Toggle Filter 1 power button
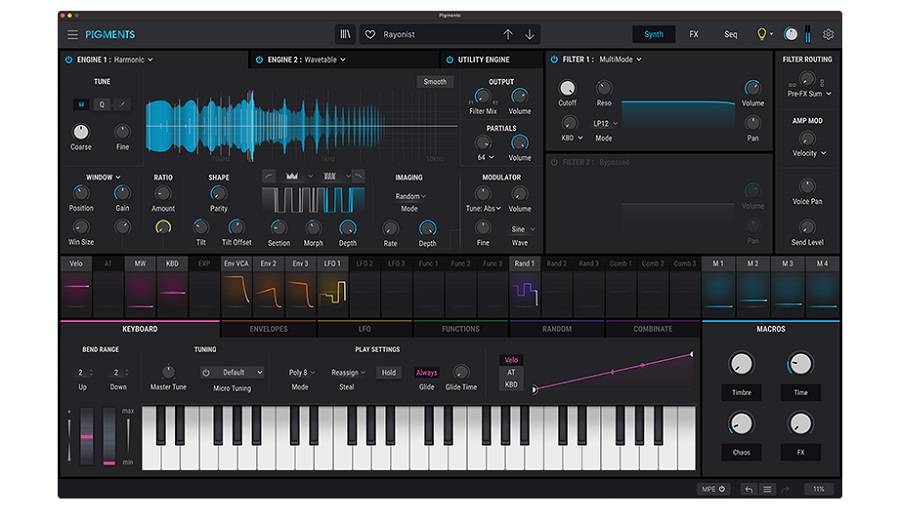The height and width of the screenshot is (521, 900). click(554, 60)
